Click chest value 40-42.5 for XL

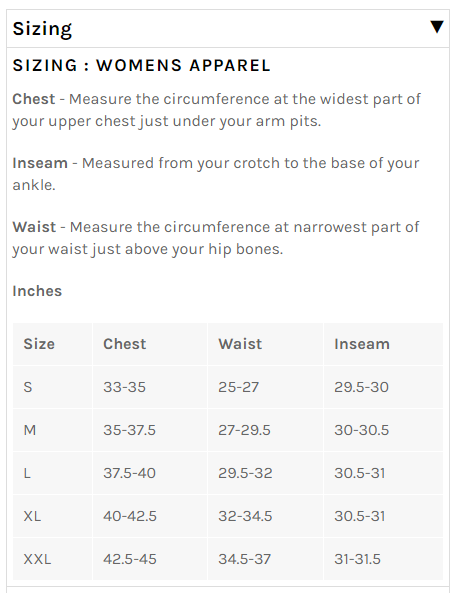(130, 516)
